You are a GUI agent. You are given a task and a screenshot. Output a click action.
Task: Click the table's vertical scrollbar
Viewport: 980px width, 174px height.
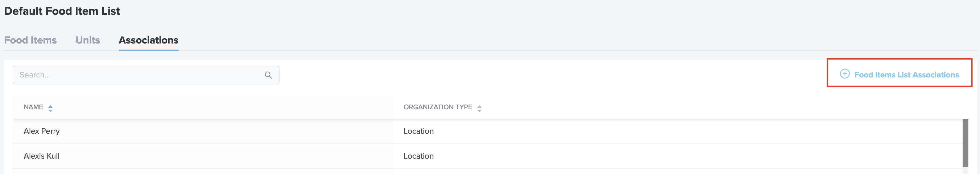pos(965,143)
